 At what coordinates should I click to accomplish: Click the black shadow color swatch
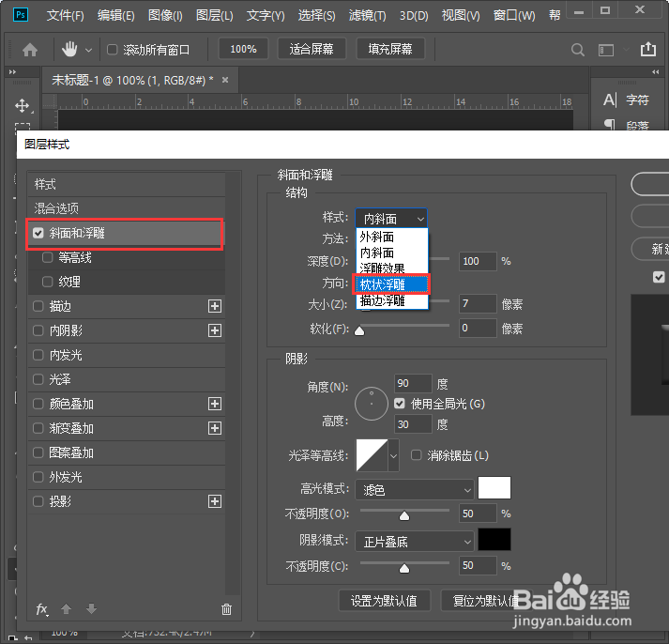(x=494, y=540)
